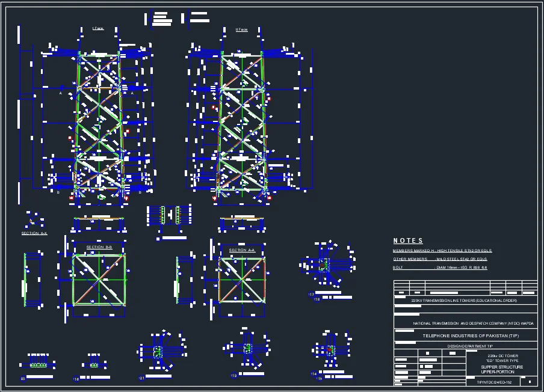Screen dimensions: 544x392
Task: Click the SECTION X-X label
Action: 34,233
